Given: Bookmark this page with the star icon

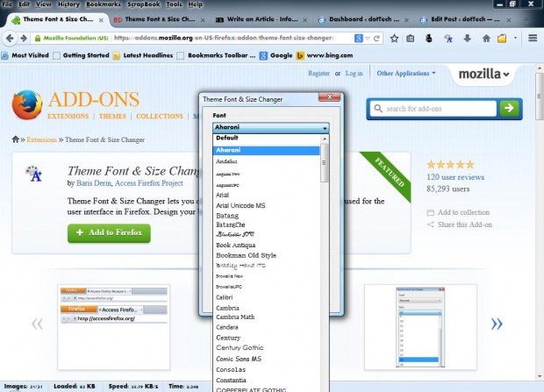Looking at the screenshot, I should [394, 39].
